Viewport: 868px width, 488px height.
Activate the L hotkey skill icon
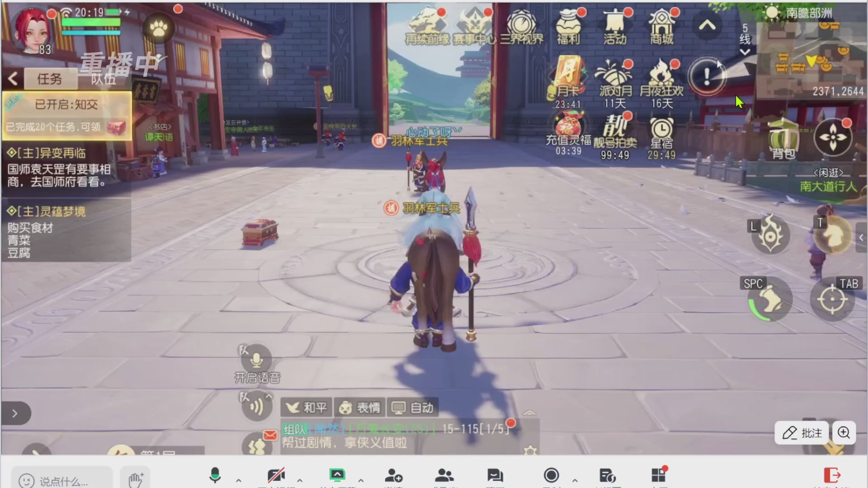[770, 235]
